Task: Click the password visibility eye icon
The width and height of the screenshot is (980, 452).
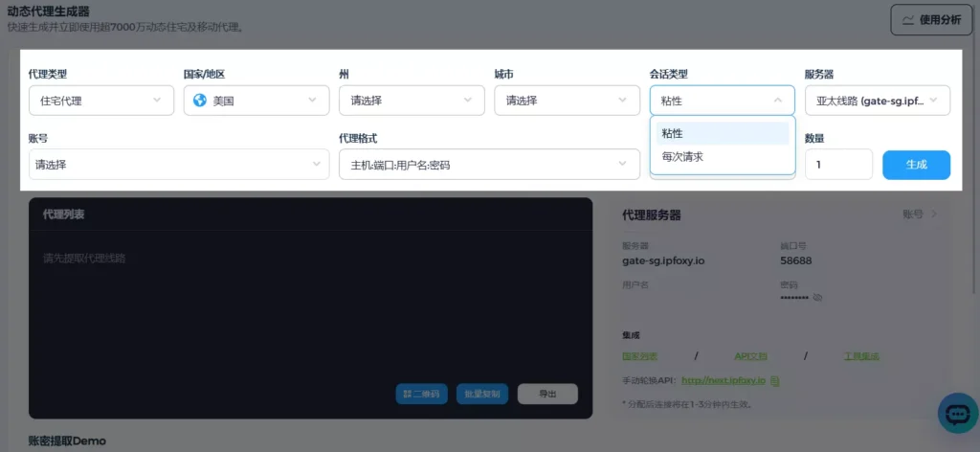Action: 817,298
